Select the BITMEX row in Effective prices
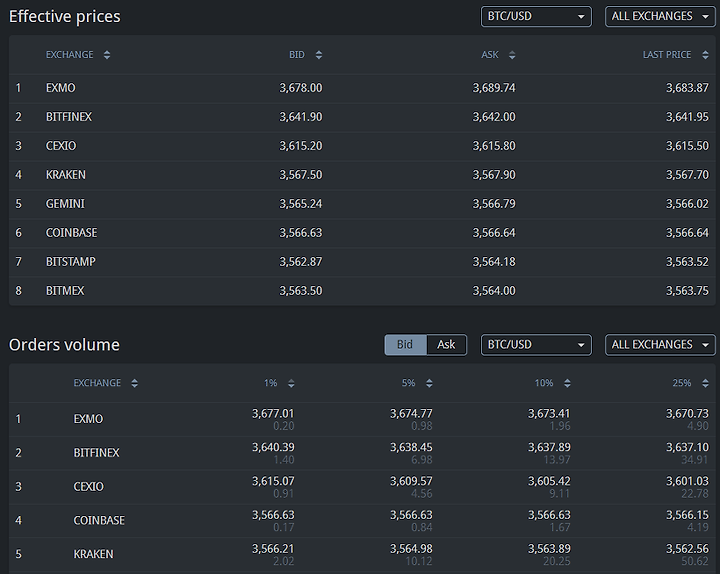This screenshot has height=574, width=720. (x=362, y=291)
